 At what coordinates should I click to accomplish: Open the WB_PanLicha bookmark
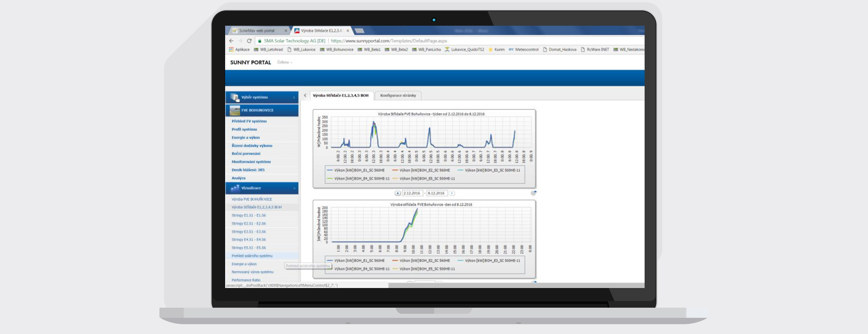[x=426, y=49]
